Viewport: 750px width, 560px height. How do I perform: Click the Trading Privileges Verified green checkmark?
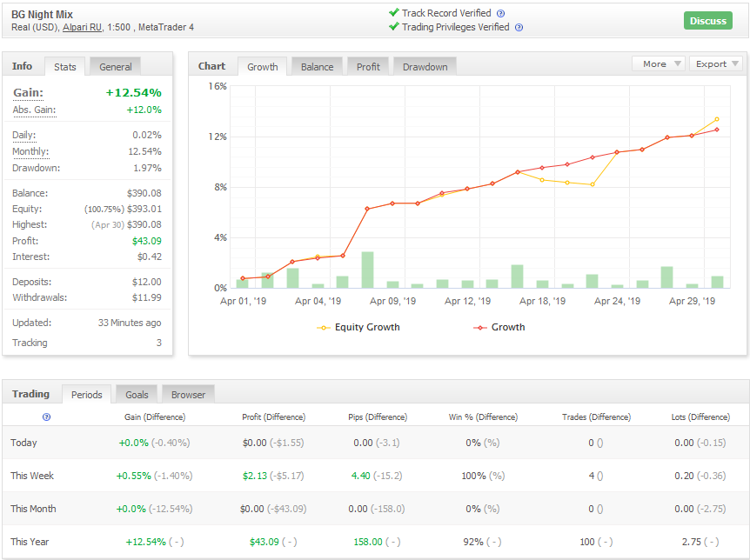[393, 26]
